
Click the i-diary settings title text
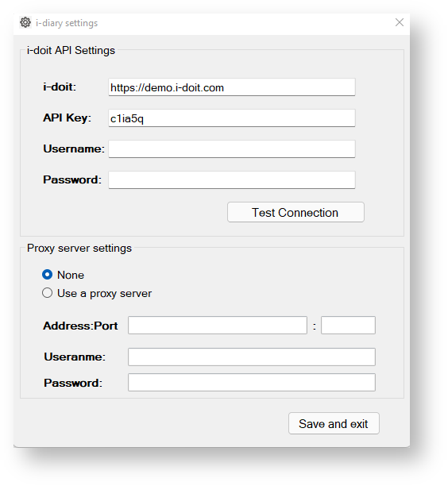click(67, 23)
